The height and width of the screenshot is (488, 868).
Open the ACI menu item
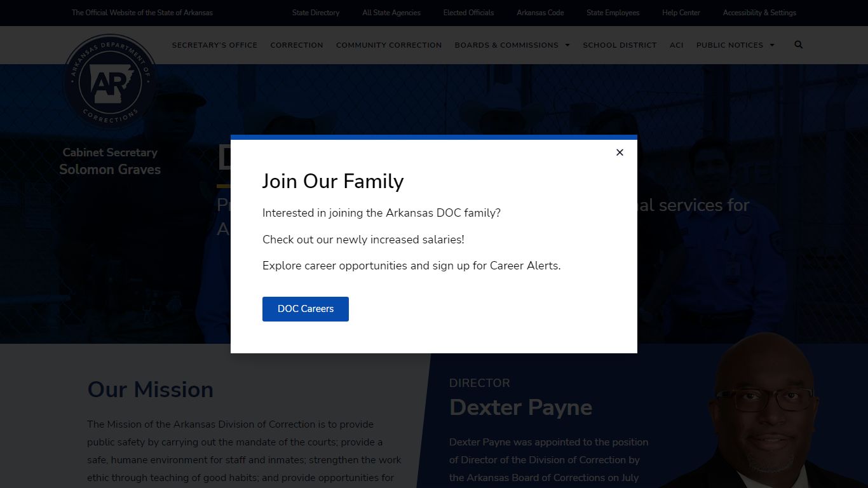click(x=677, y=45)
